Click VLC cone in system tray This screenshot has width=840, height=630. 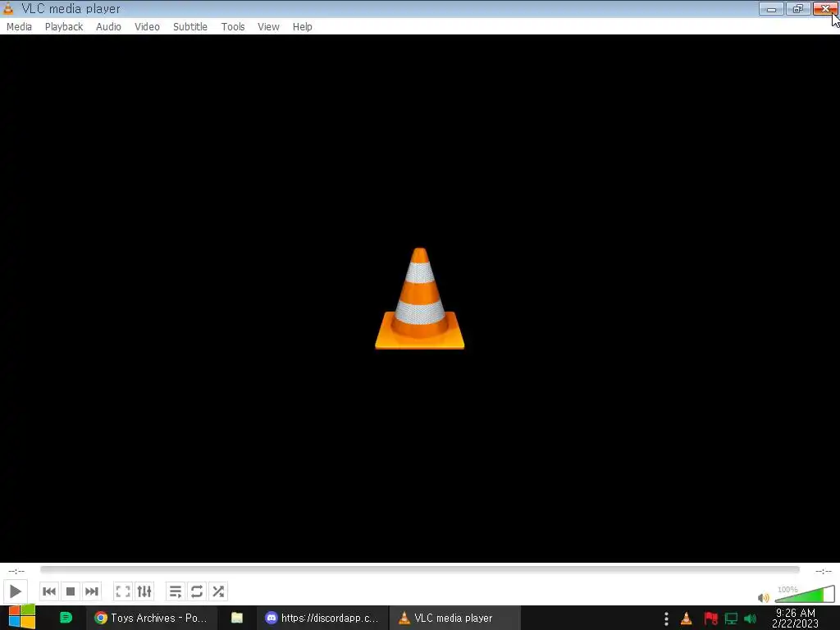[x=687, y=619]
